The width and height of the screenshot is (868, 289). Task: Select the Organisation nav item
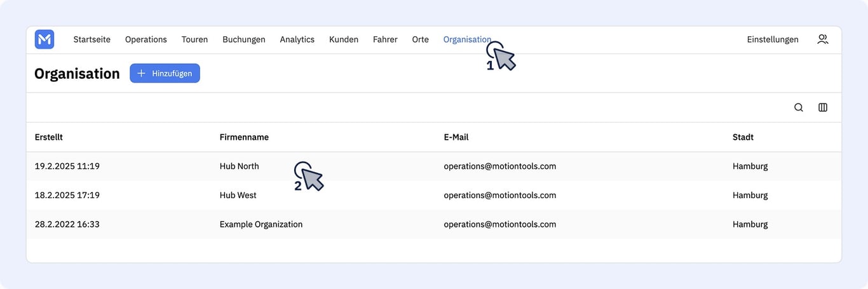(x=467, y=39)
